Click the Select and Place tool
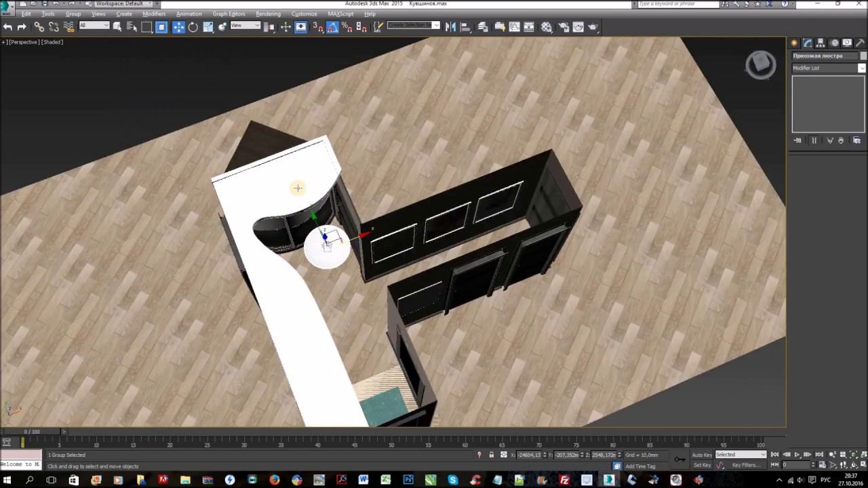This screenshot has width=868, height=488. coord(222,27)
